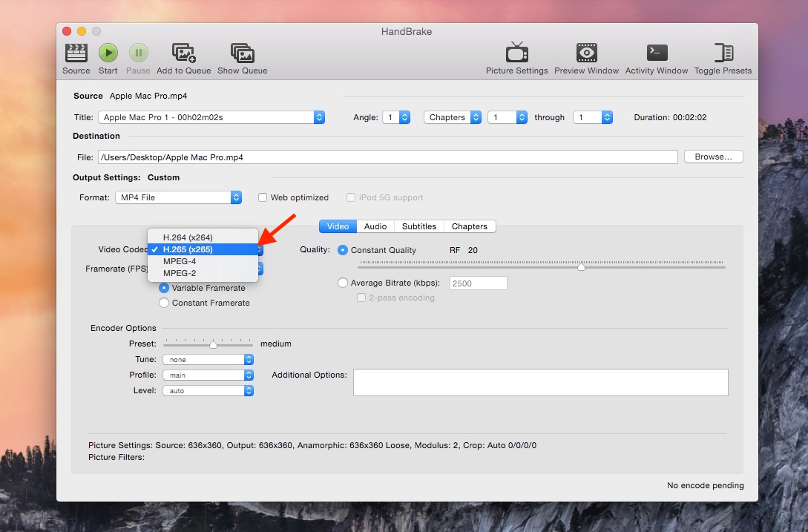
Task: Choose MPEG-2 from codec menu
Action: [203, 273]
